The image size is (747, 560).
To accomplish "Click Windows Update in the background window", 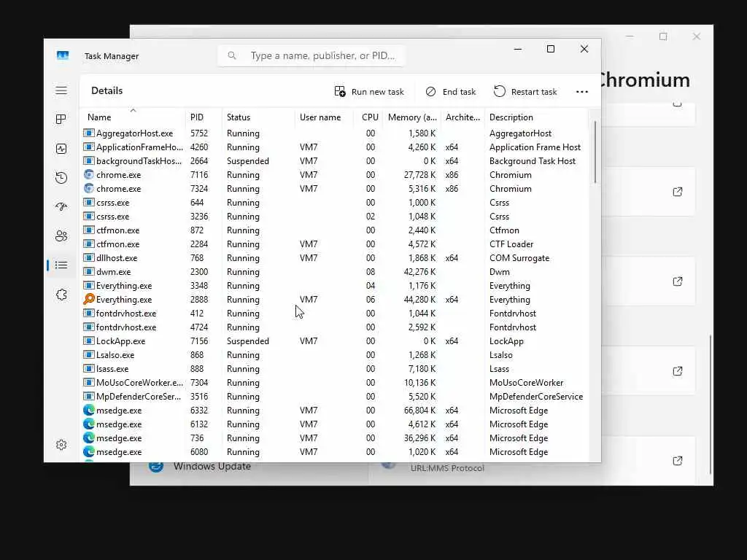I will pyautogui.click(x=212, y=466).
